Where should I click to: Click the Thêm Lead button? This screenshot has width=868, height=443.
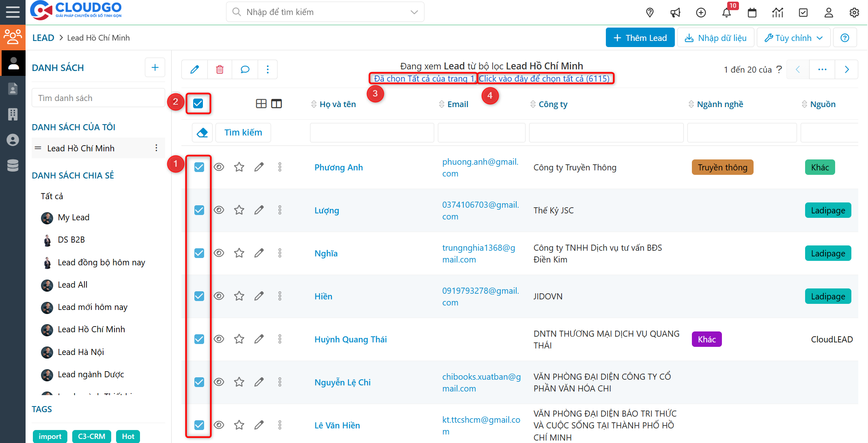pos(640,38)
